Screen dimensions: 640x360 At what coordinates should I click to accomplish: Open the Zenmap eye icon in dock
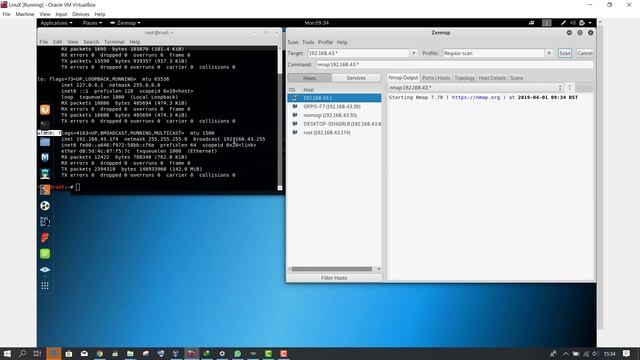tap(45, 270)
